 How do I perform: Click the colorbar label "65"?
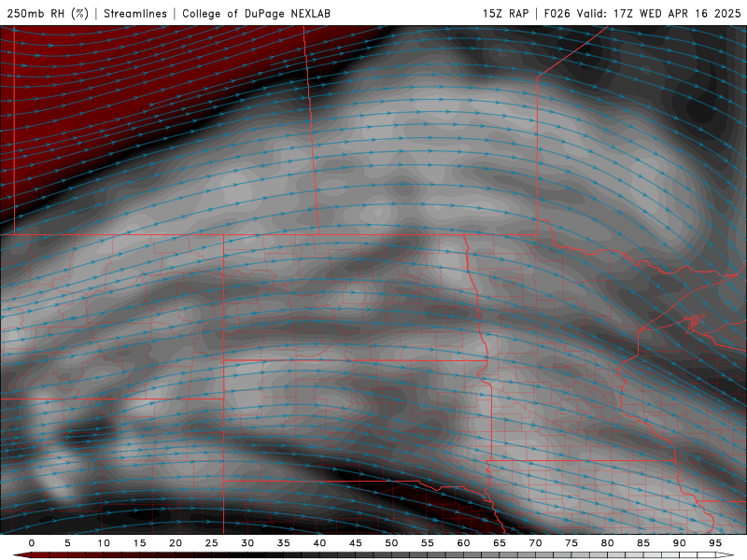click(500, 543)
